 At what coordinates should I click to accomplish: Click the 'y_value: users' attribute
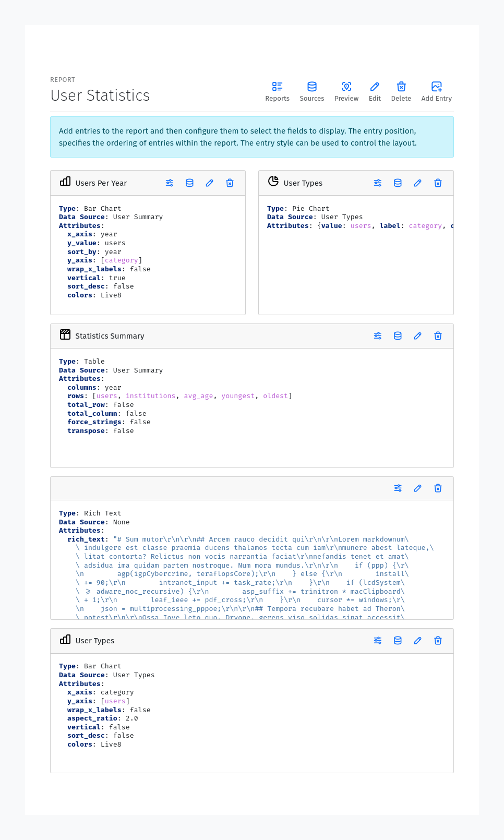tap(97, 243)
